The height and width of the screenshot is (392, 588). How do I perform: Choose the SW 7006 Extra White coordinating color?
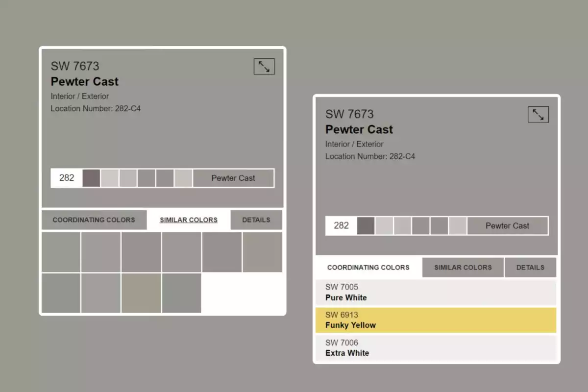pos(436,348)
